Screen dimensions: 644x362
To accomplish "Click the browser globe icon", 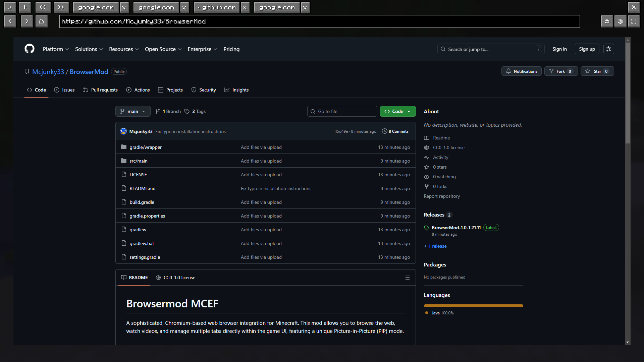I will tap(620, 21).
